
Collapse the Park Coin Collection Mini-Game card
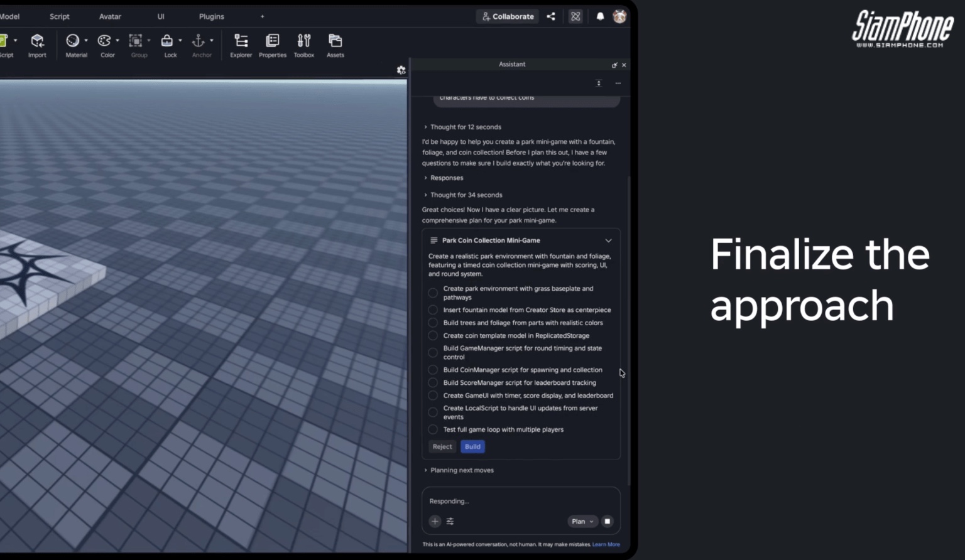[x=608, y=240]
